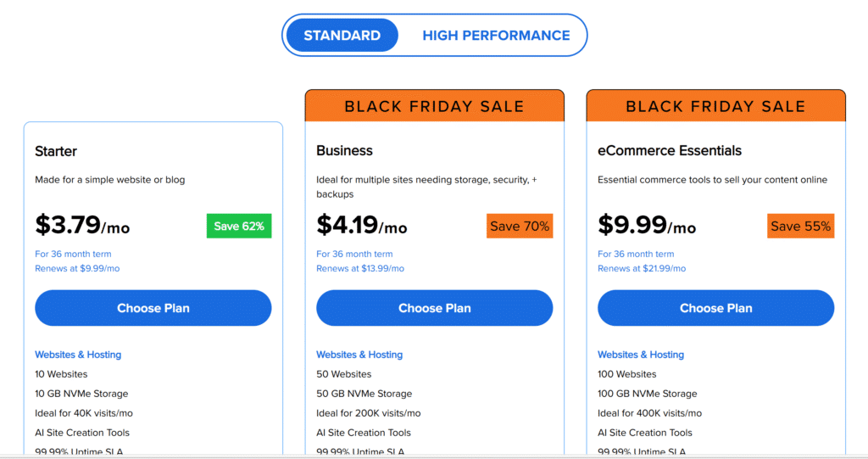Choose Plan for the Business tier
Viewport: 868px width, 459px height.
[434, 308]
